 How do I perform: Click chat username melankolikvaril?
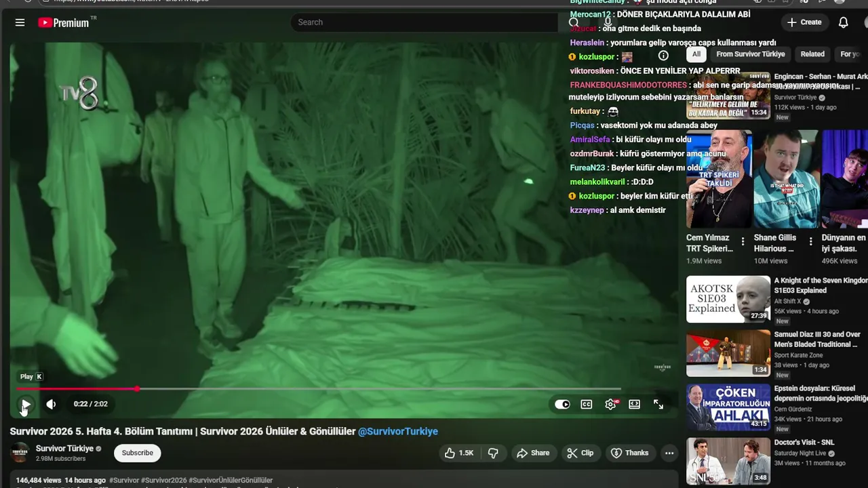tap(597, 182)
